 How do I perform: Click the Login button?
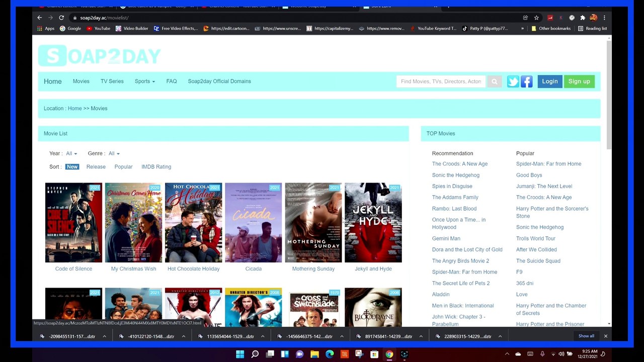coord(550,81)
